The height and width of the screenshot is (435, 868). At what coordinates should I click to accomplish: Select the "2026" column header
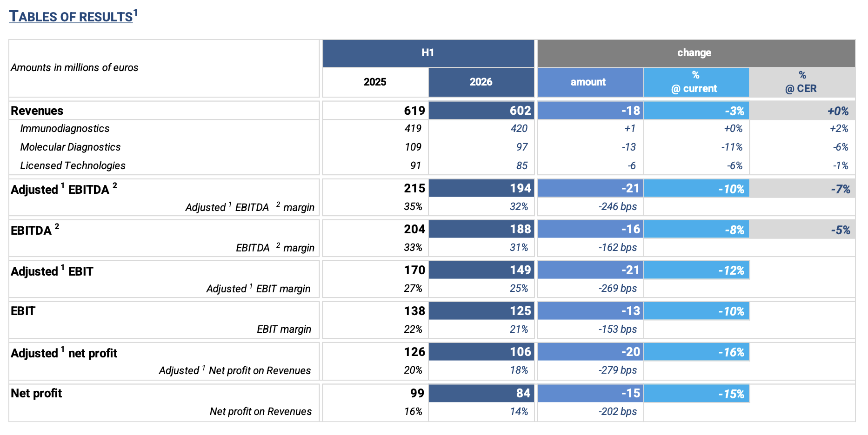pos(481,82)
